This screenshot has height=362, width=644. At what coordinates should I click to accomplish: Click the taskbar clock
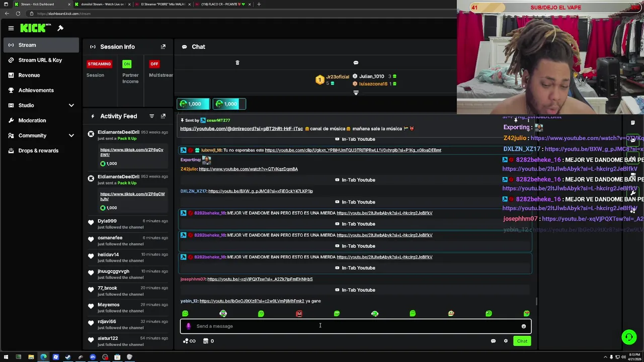633,357
